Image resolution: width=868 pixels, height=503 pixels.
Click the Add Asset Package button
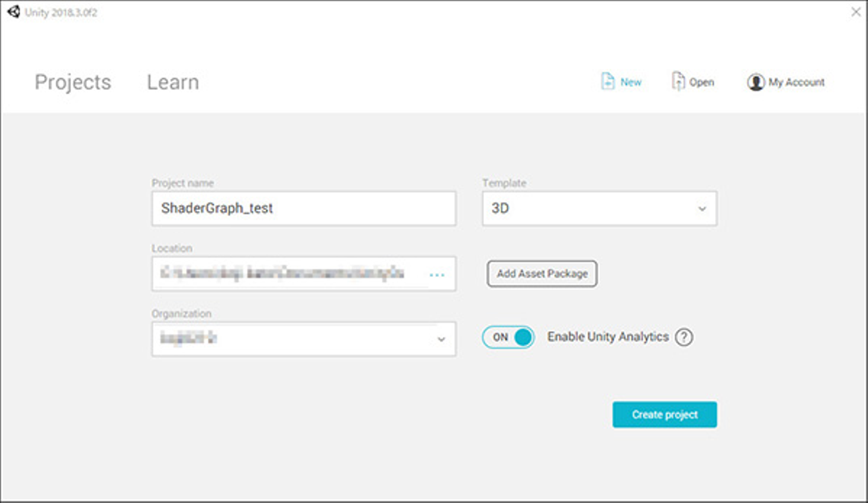point(542,274)
